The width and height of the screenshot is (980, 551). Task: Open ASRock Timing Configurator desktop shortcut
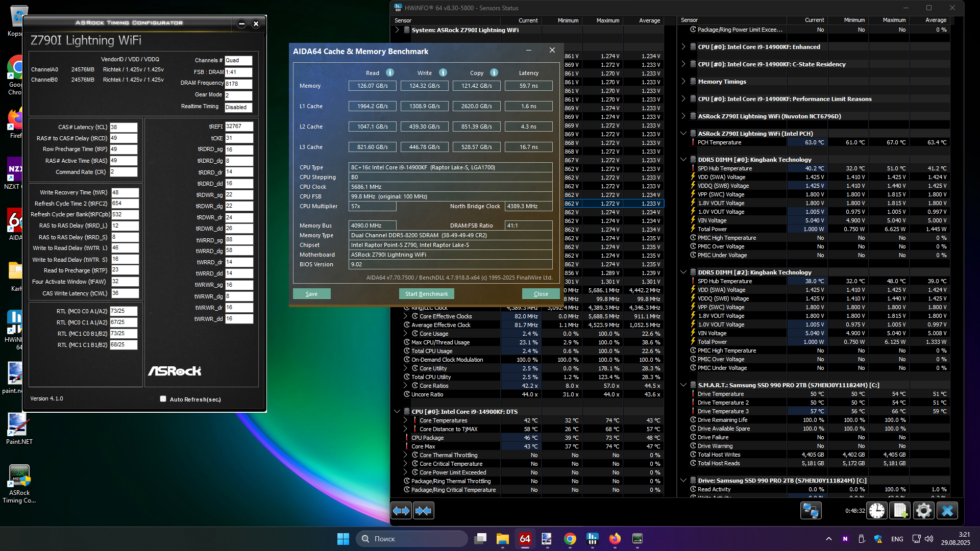point(19,484)
